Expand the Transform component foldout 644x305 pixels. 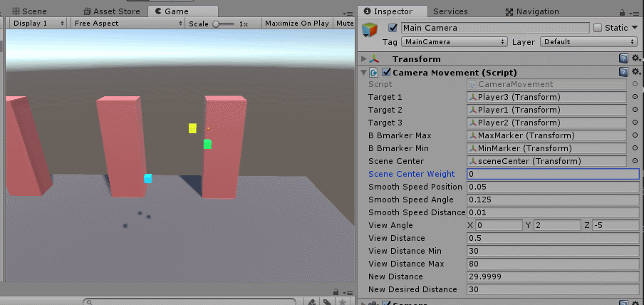[x=363, y=59]
